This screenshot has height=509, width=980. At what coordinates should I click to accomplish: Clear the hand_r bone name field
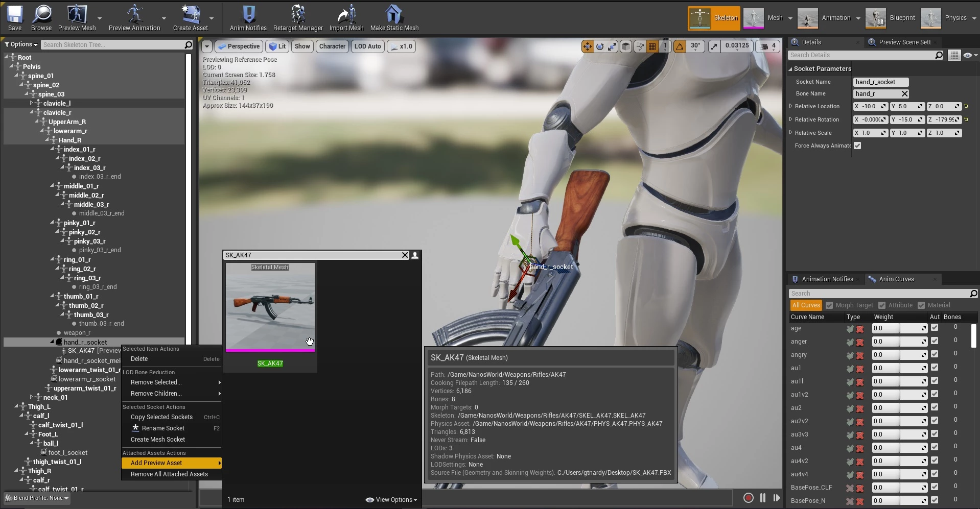904,94
